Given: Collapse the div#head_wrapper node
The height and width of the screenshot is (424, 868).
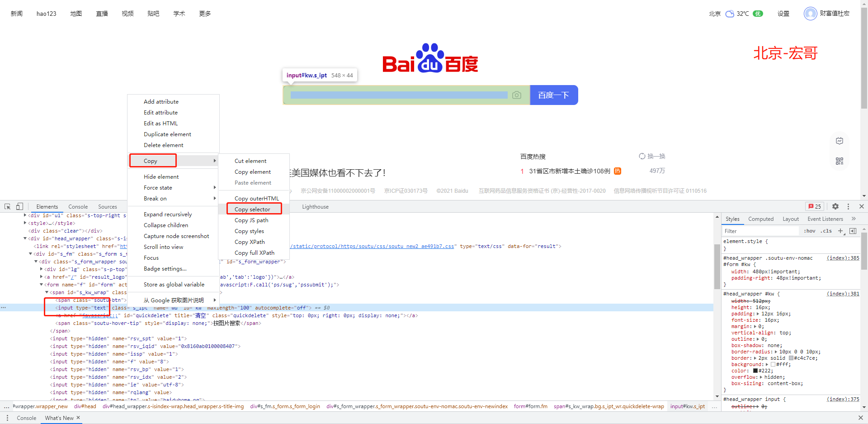Looking at the screenshot, I should (x=25, y=238).
